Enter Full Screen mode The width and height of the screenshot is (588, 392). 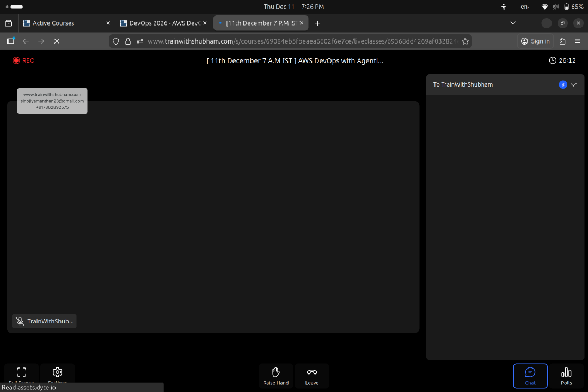(x=22, y=375)
